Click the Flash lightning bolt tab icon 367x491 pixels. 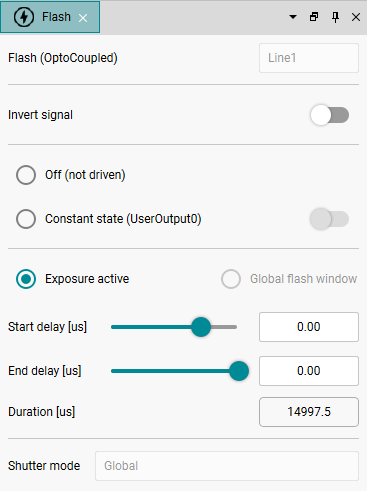tap(24, 17)
